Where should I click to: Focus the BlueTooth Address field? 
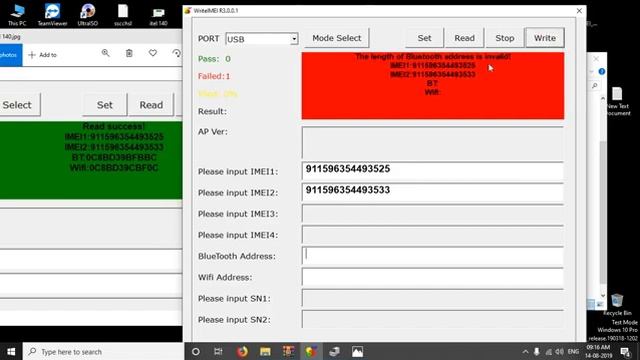coord(433,256)
